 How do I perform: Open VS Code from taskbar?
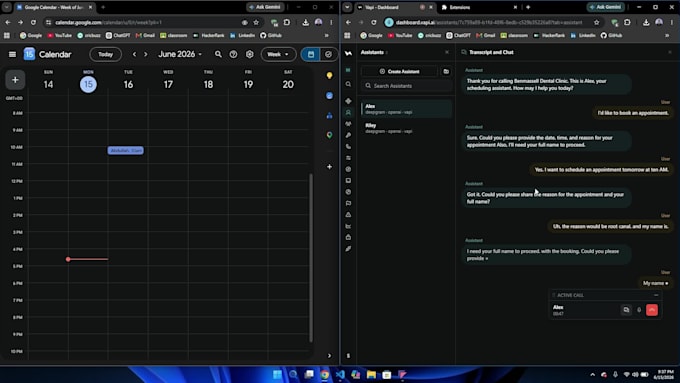[x=340, y=374]
